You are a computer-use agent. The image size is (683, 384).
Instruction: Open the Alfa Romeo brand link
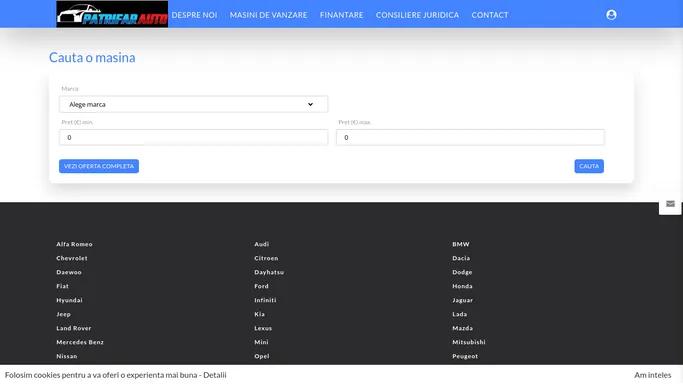pyautogui.click(x=74, y=244)
